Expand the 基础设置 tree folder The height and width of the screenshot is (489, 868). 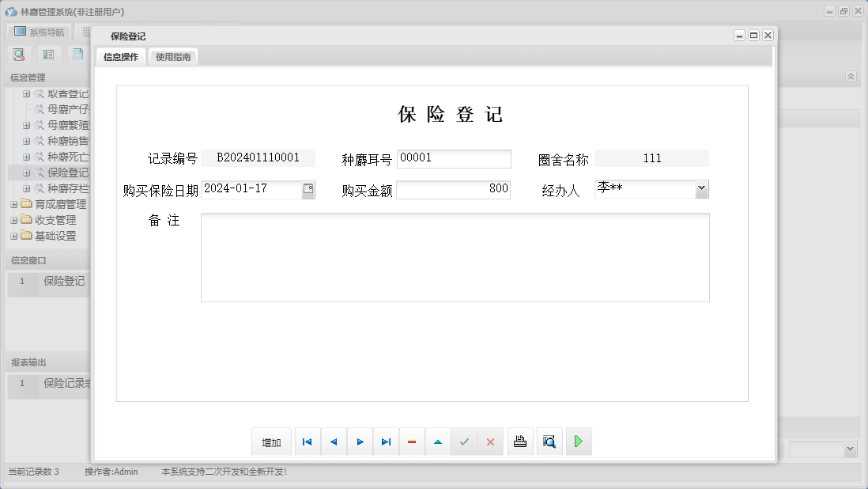click(x=13, y=236)
